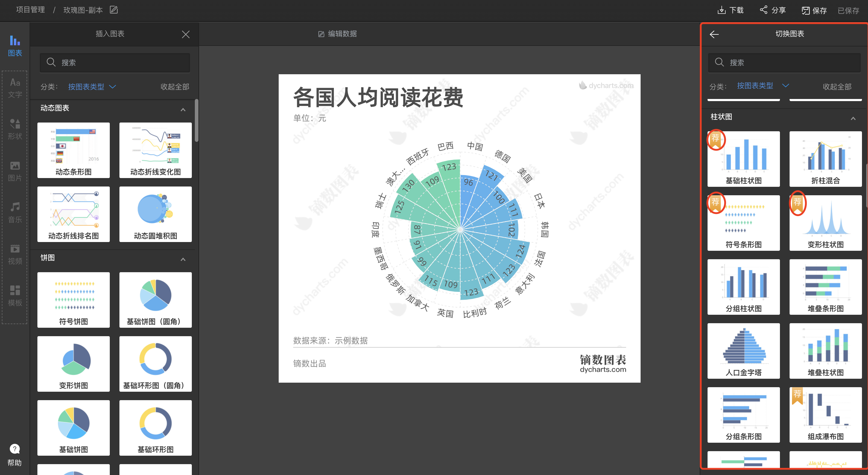Click the 分享 share button
Screen dimensions: 868x475
(773, 10)
